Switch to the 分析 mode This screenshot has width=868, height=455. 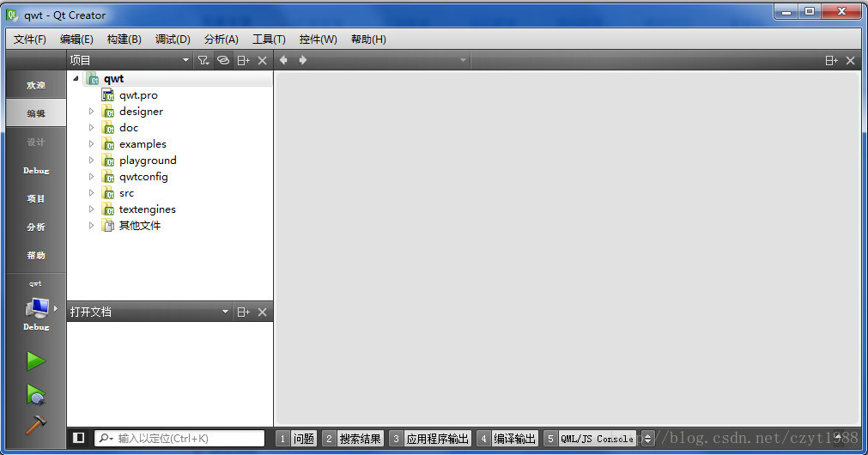36,227
